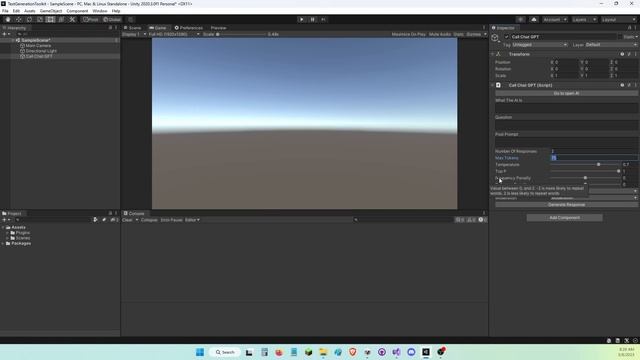Open the Edit menu
This screenshot has height=360, width=640.
16,11
